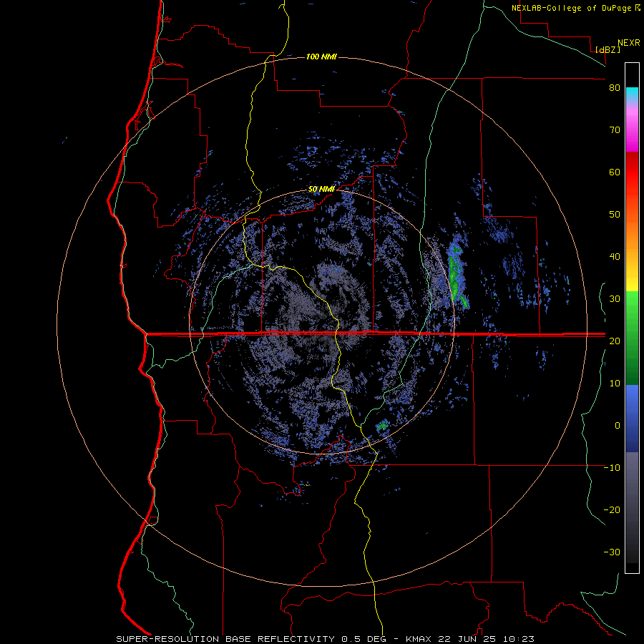Select the 60 dBZ scale label
644x644 pixels.
click(615, 172)
